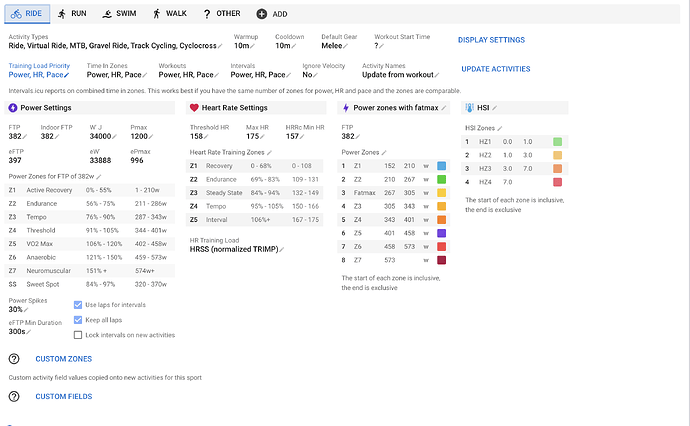
Task: Edit Default Gear Melee pencil
Action: point(345,46)
